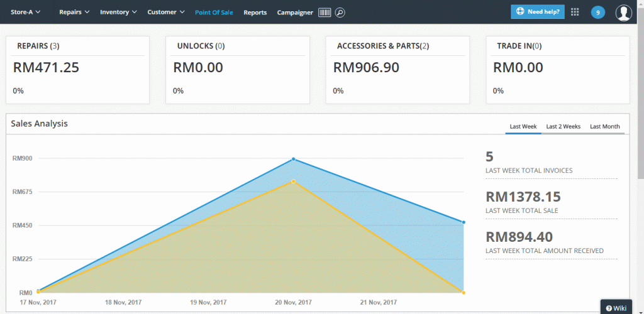Click the blue data point at chart's right end
The width and height of the screenshot is (644, 314).
pos(464,222)
